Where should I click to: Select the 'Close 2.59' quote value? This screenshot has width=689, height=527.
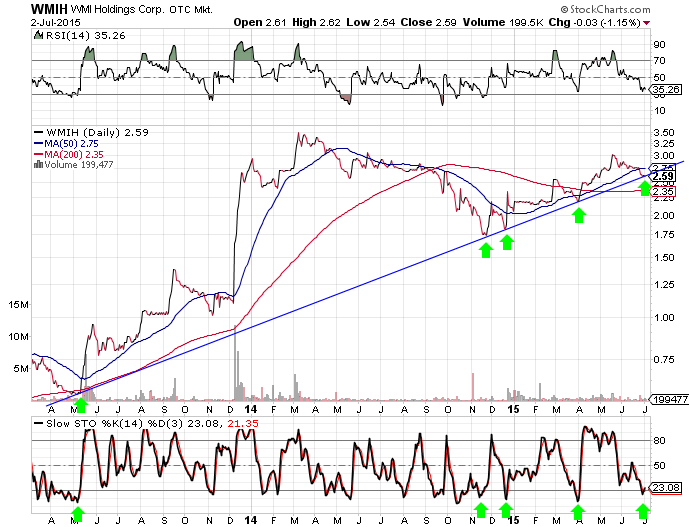pos(428,22)
